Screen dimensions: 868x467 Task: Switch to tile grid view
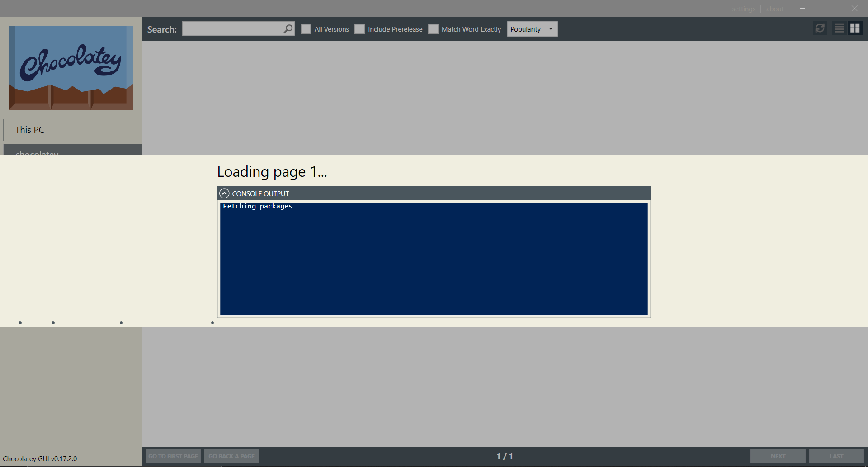[x=855, y=28]
